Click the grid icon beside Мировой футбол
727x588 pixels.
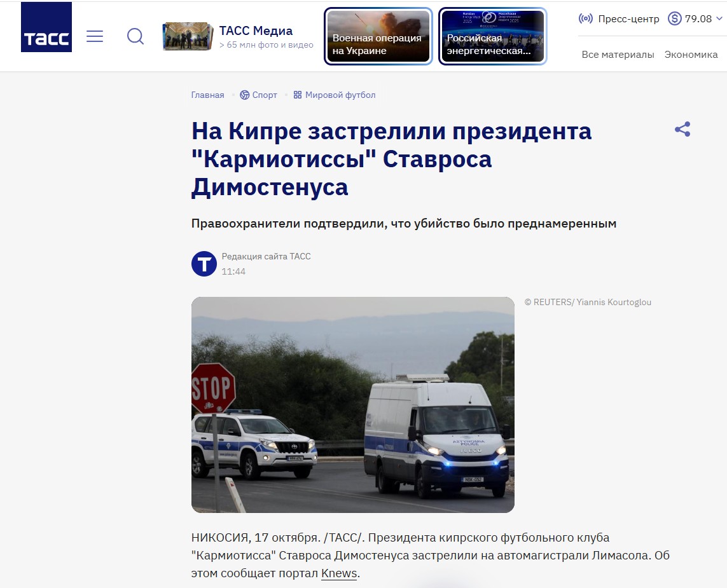297,95
